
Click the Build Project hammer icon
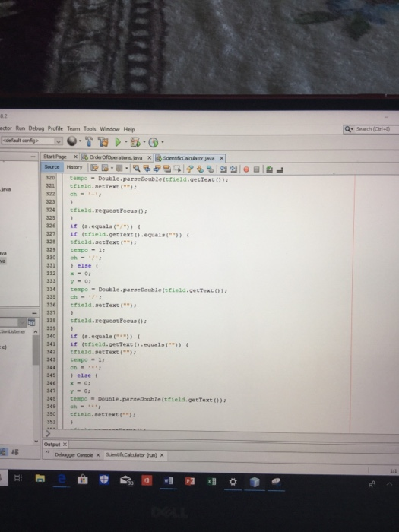(x=89, y=141)
